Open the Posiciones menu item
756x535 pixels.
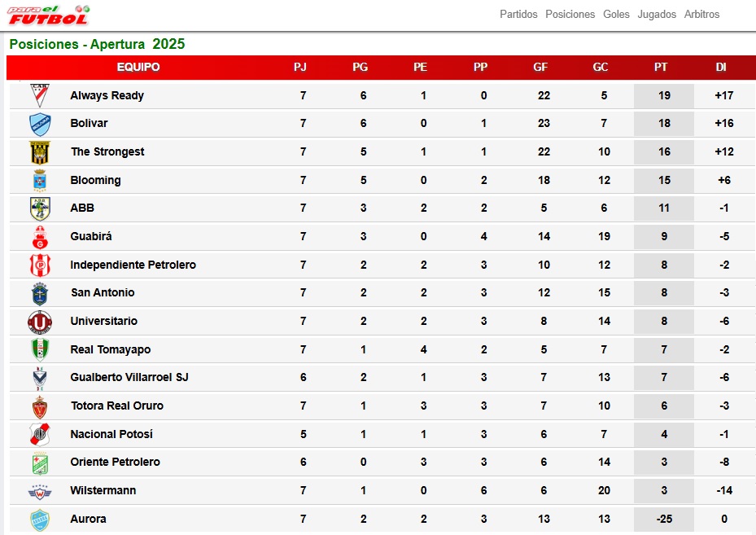point(570,15)
